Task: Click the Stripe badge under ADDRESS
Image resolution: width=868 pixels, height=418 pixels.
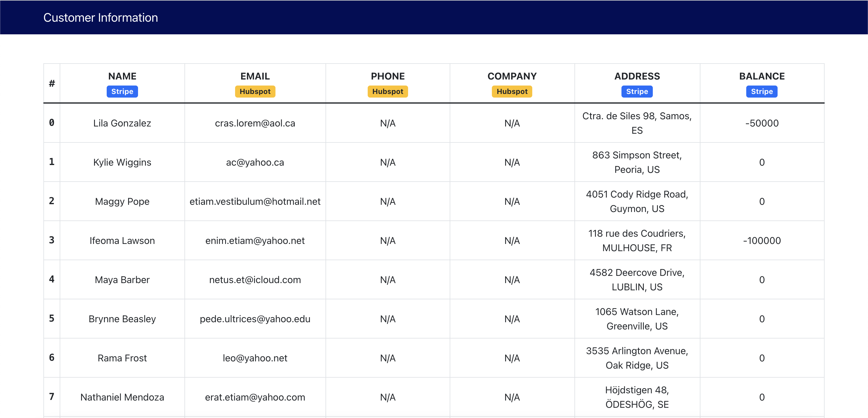Action: 637,91
